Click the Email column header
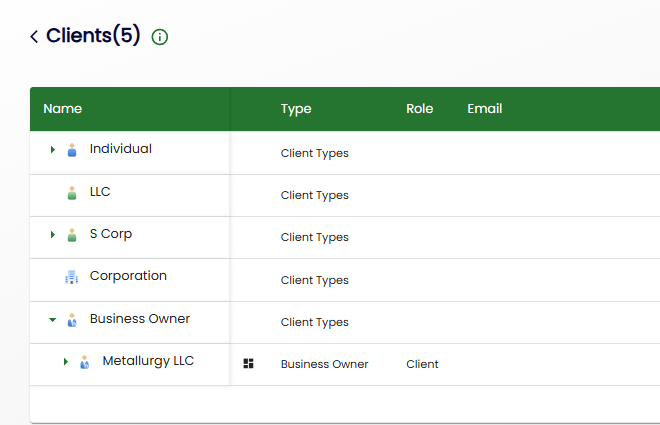 (x=484, y=109)
